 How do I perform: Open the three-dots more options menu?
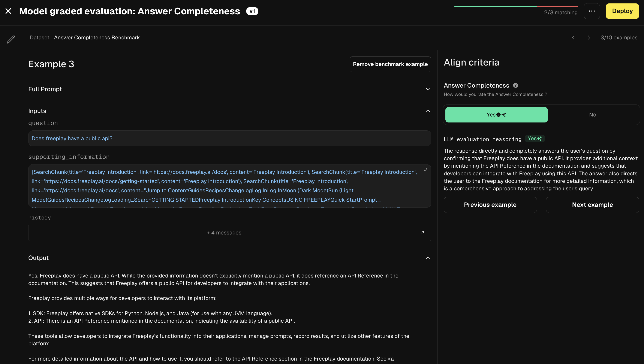[x=592, y=11]
